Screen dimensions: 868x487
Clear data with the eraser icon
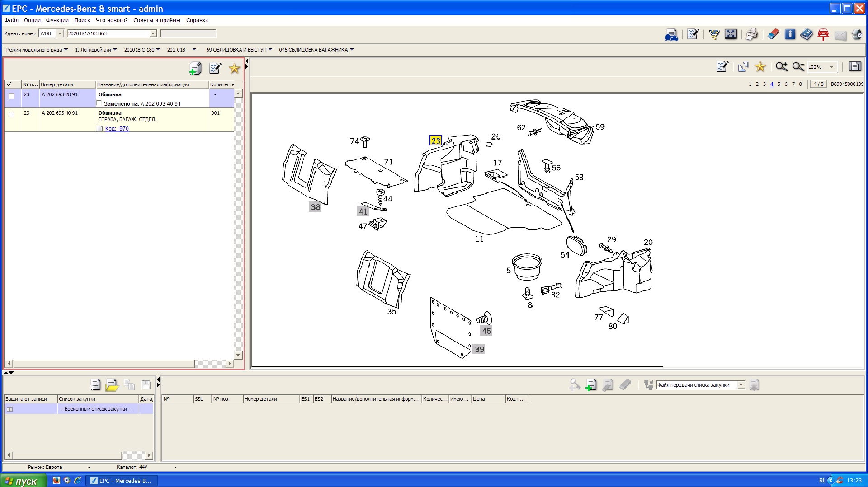click(x=773, y=34)
